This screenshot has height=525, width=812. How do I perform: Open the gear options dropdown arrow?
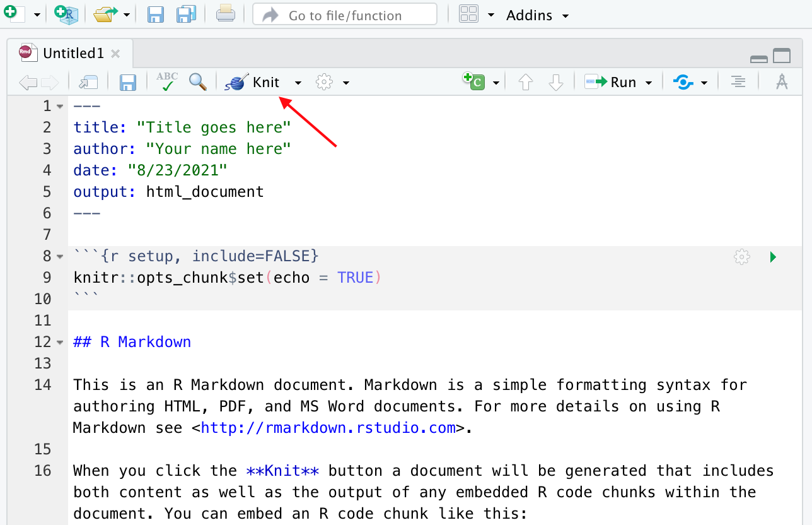(346, 83)
